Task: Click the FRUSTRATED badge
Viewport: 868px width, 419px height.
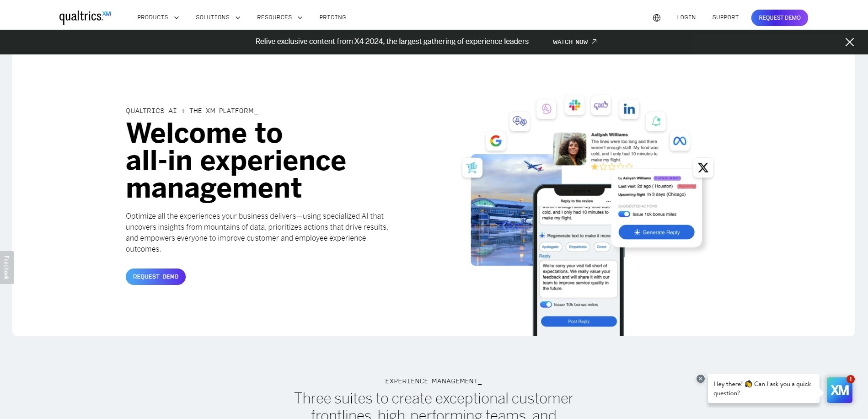Action: (x=687, y=187)
